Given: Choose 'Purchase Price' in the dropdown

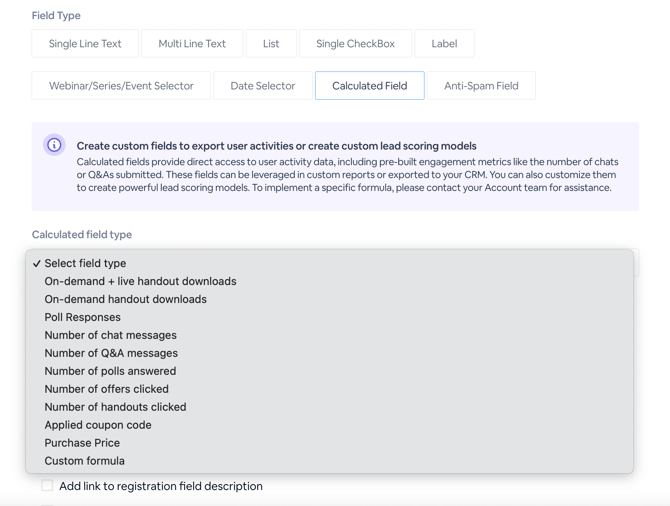Looking at the screenshot, I should (82, 443).
